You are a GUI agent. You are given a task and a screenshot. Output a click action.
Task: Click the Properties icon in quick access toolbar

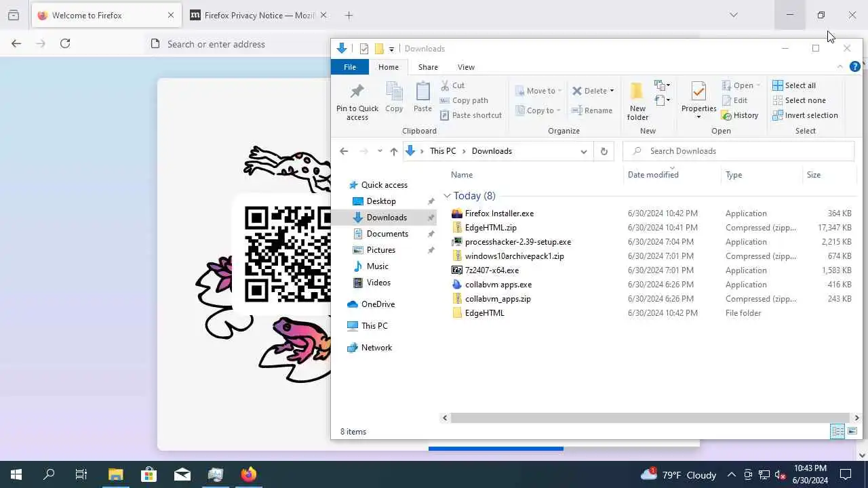click(x=364, y=49)
